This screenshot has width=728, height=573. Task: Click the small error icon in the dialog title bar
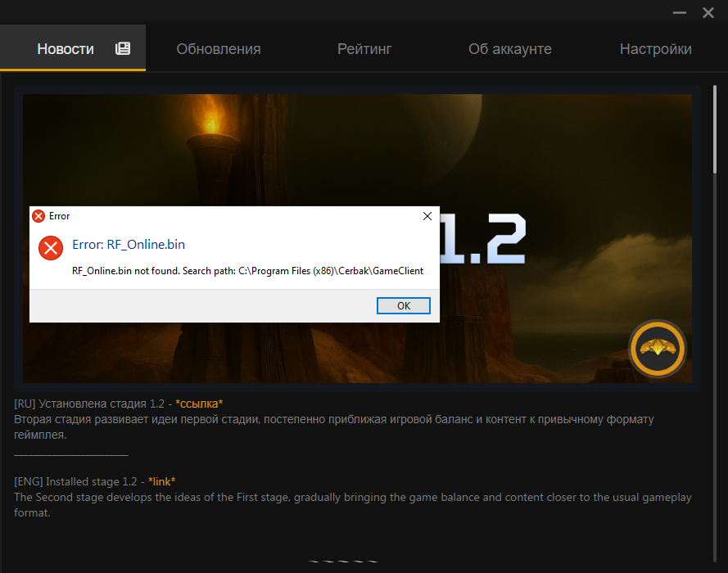[x=38, y=216]
